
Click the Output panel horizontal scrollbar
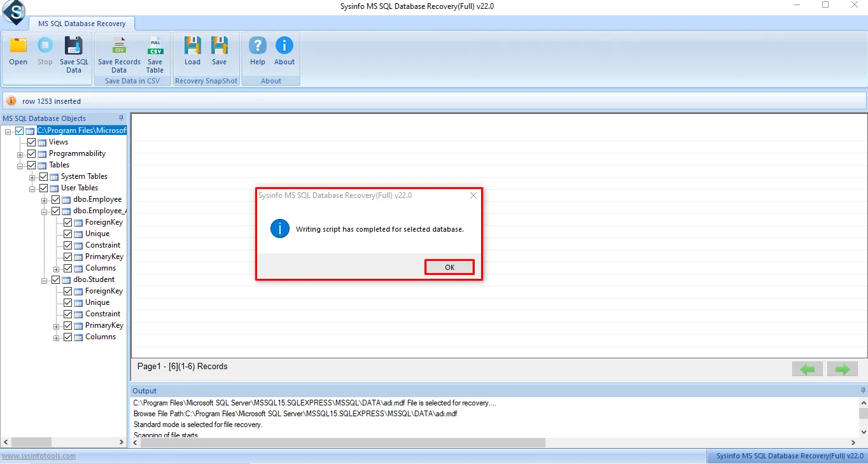(x=344, y=442)
